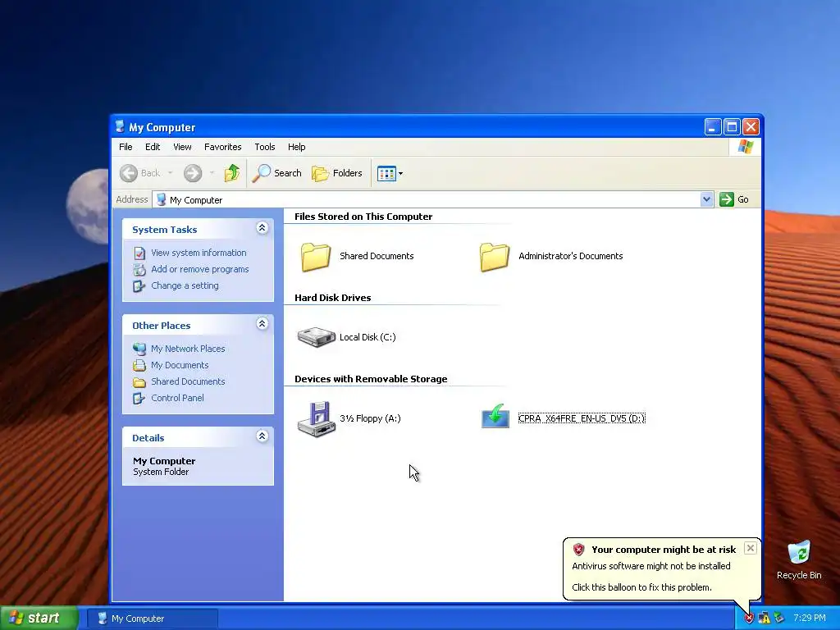This screenshot has height=630, width=840.
Task: Open the File menu
Action: pos(126,147)
